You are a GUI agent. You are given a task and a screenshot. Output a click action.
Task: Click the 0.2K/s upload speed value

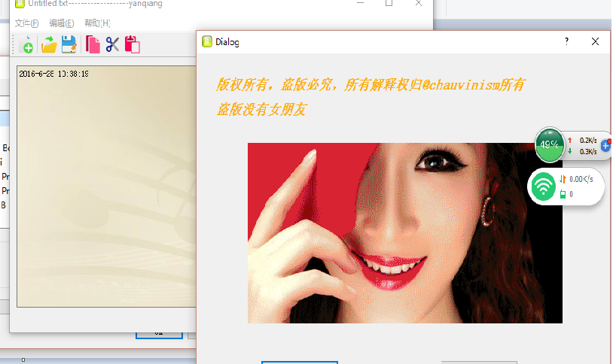point(588,140)
